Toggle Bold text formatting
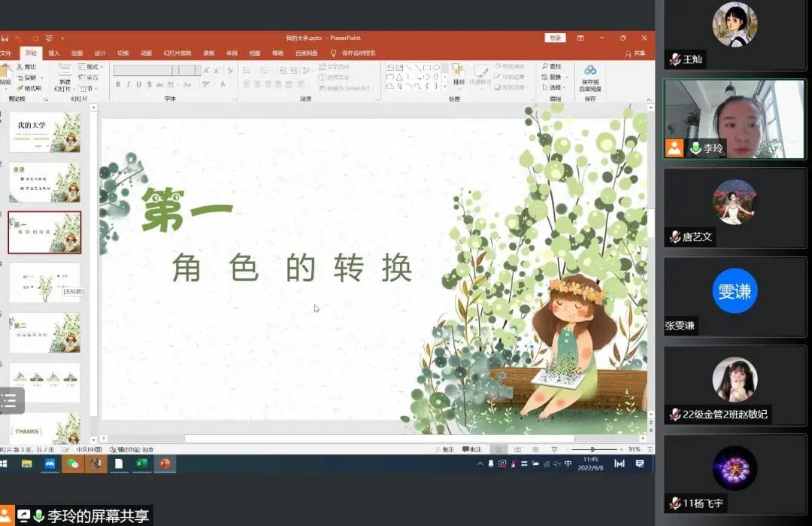The image size is (812, 526). [x=118, y=85]
